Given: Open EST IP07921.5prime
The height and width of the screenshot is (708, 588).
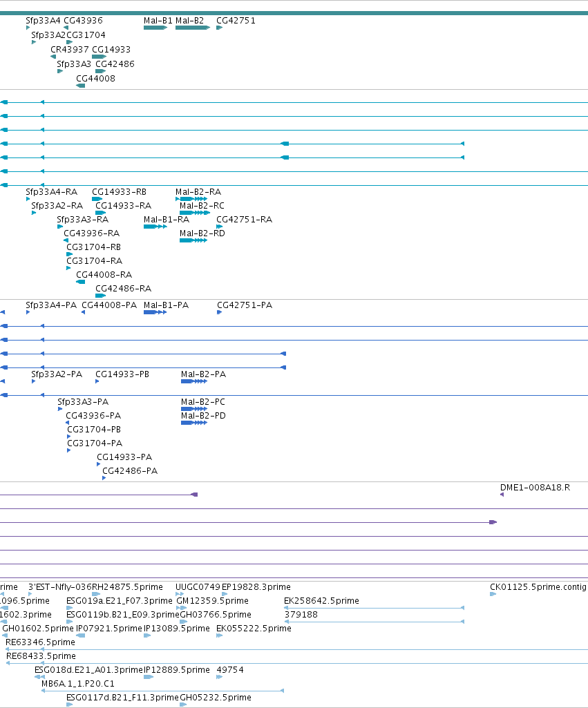Looking at the screenshot, I should tap(109, 629).
